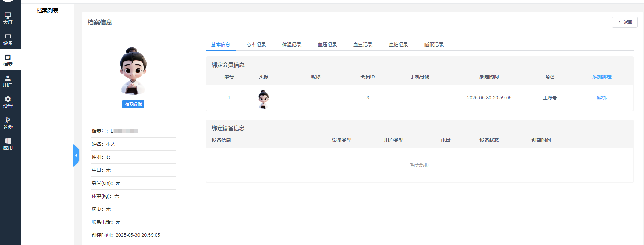The width and height of the screenshot is (644, 245).
Task: Switch to the 血压记录 tab
Action: point(327,45)
